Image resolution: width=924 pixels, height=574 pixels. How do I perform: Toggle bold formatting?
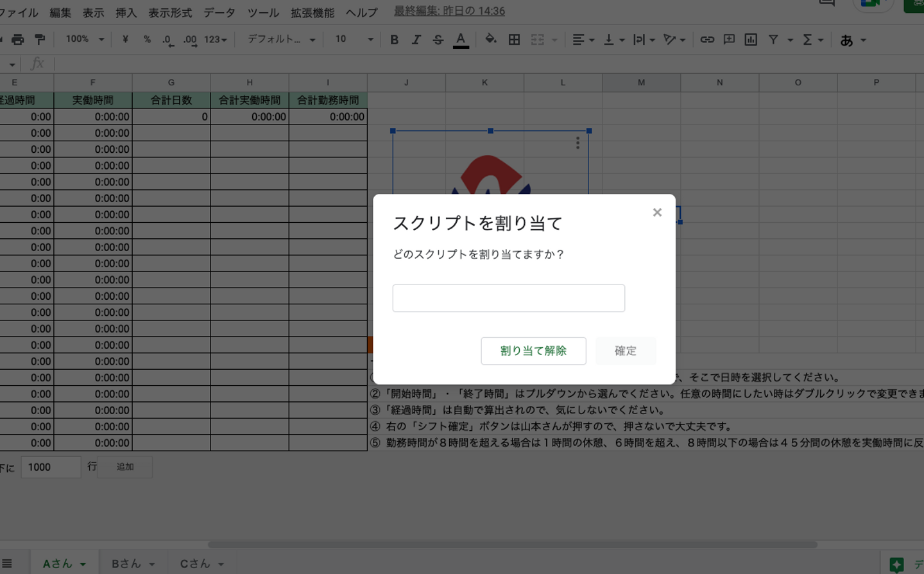click(x=394, y=40)
